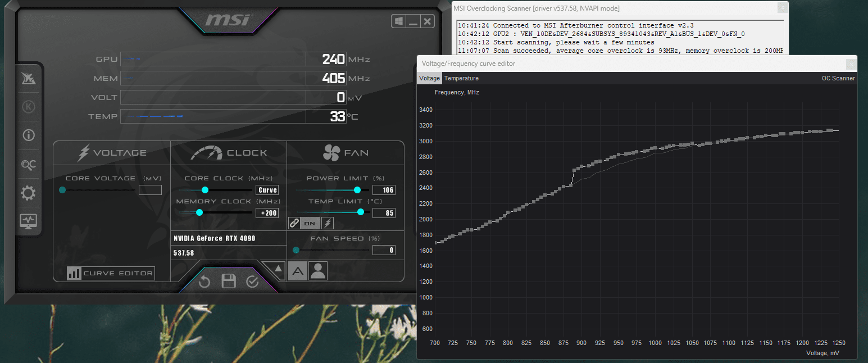Click the K-Boost sidebar icon
The height and width of the screenshot is (363, 868).
pos(28,107)
